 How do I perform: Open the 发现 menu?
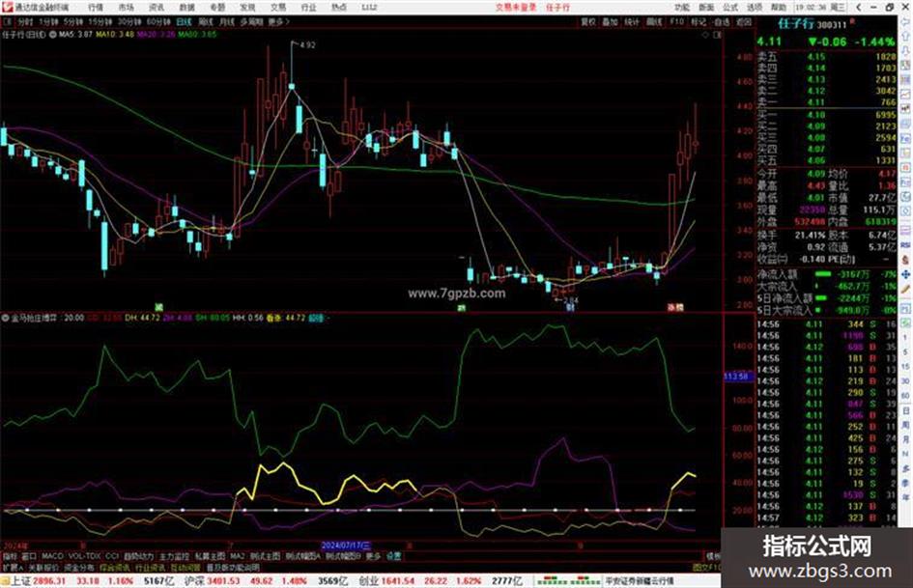point(247,7)
